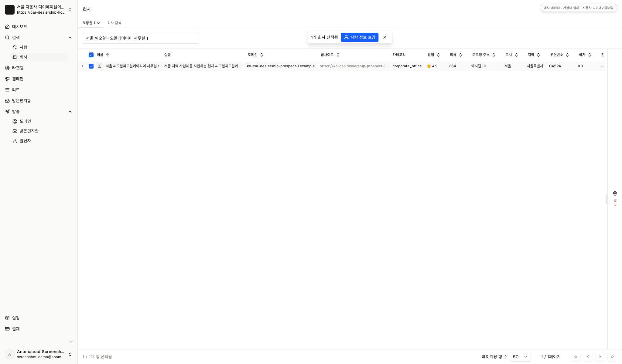Switch to the 회사 검색 tab

(x=114, y=23)
